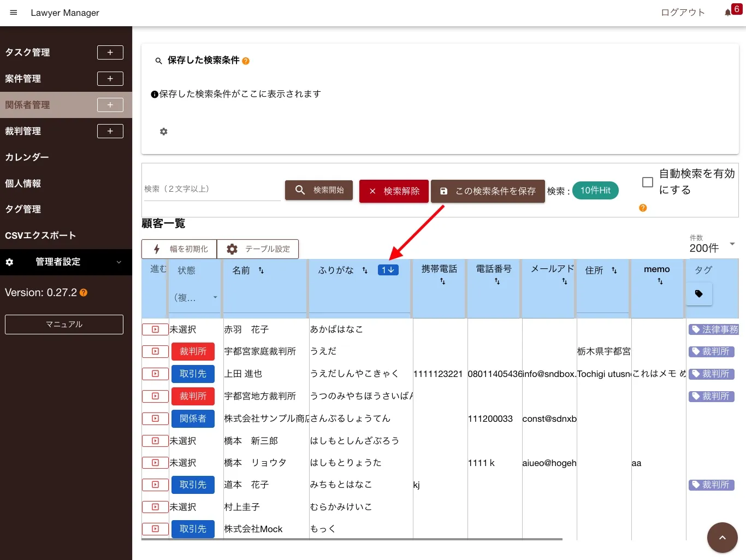Viewport: 746px width, 560px height.
Task: Click the horizontal table scrollbar
Action: pyautogui.click(x=352, y=539)
